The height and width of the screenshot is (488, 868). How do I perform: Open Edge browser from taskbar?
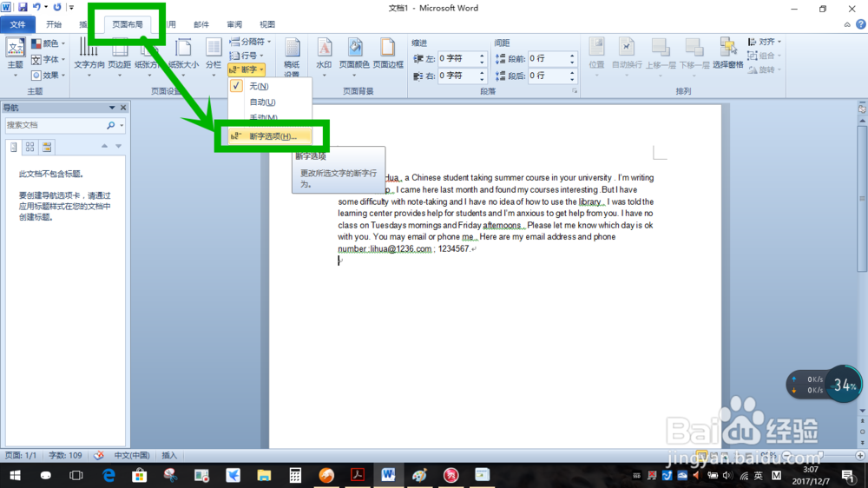click(x=108, y=475)
